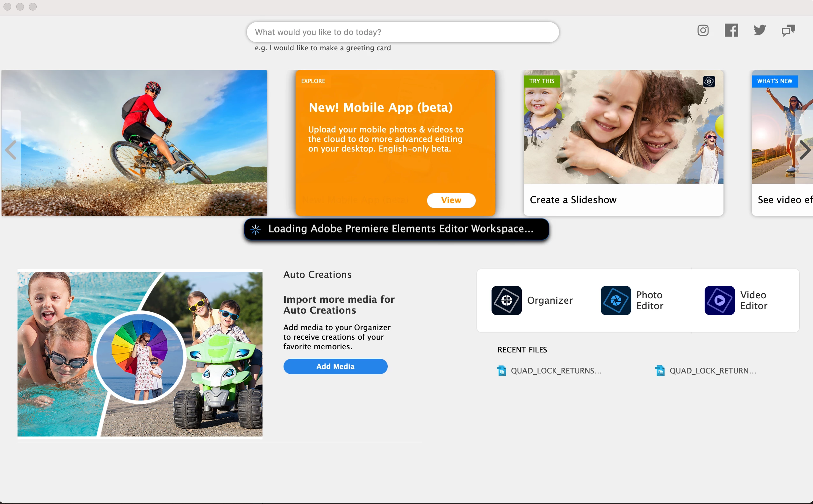
Task: Launch the Photo Editor app icon
Action: coord(615,300)
